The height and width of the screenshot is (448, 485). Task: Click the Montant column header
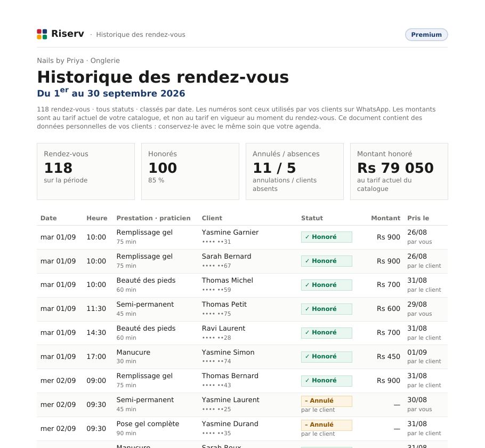tap(385, 218)
